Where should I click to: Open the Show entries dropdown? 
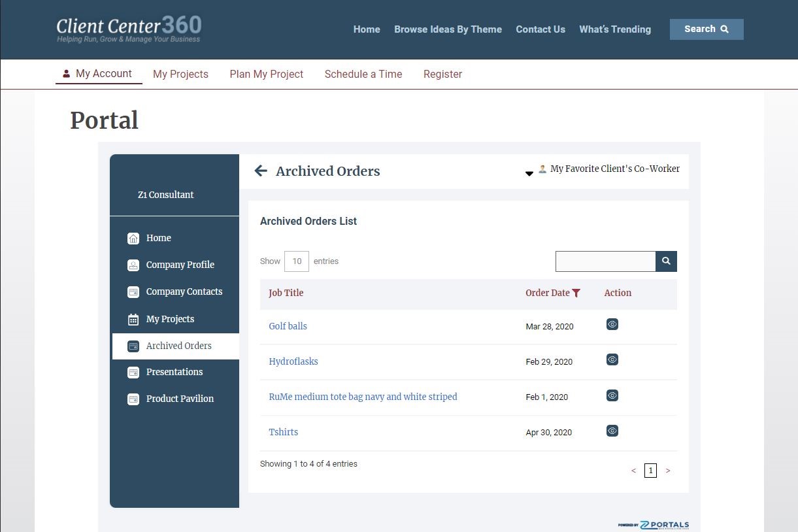pos(296,261)
